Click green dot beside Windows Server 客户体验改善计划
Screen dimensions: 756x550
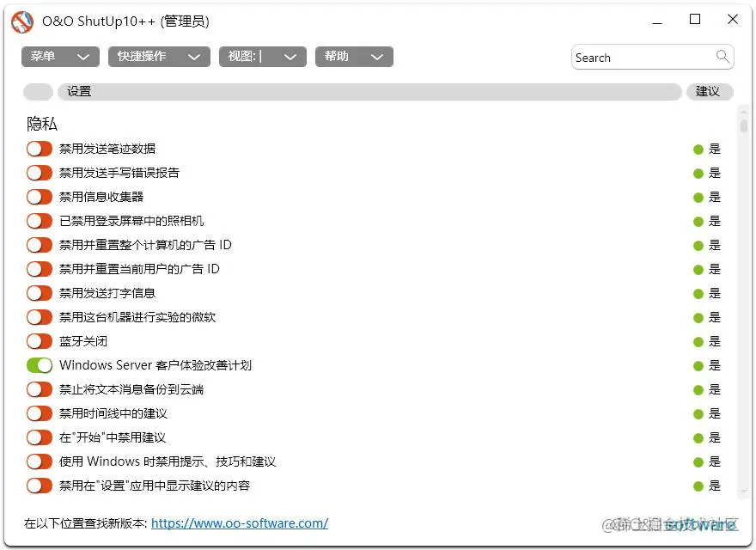coord(698,366)
